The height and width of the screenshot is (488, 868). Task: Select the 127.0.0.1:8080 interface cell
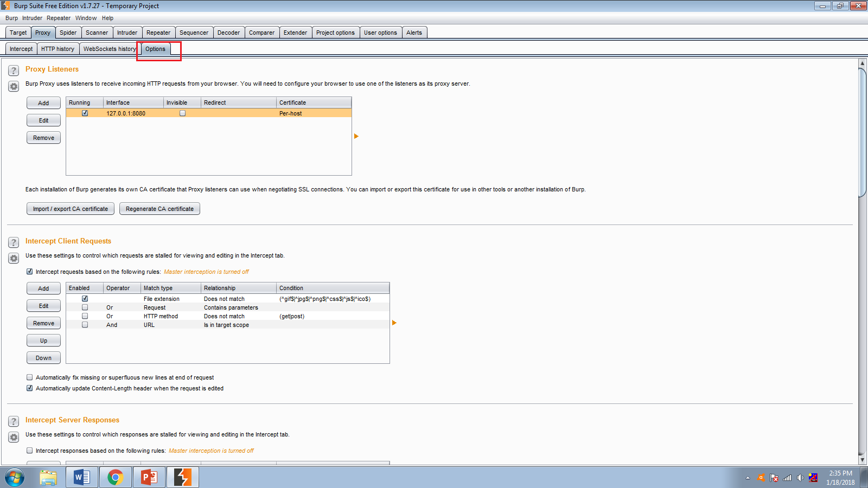pyautogui.click(x=133, y=113)
